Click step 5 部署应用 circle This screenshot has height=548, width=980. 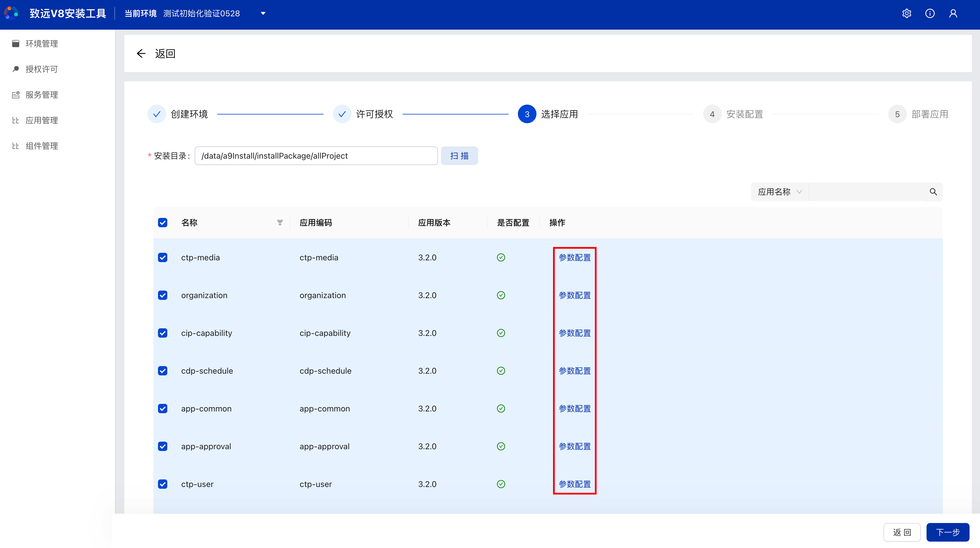pyautogui.click(x=897, y=114)
